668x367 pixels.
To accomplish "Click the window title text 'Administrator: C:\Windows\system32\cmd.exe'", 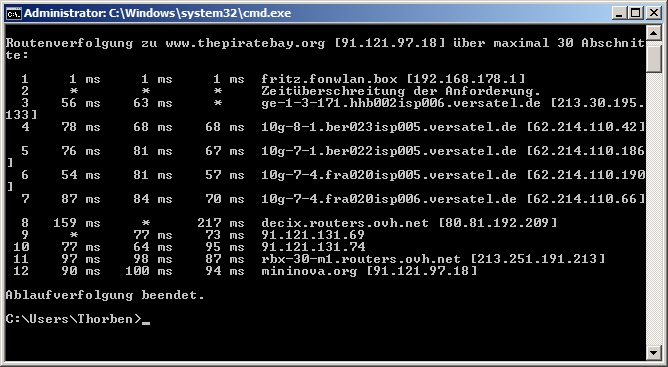I will click(158, 13).
